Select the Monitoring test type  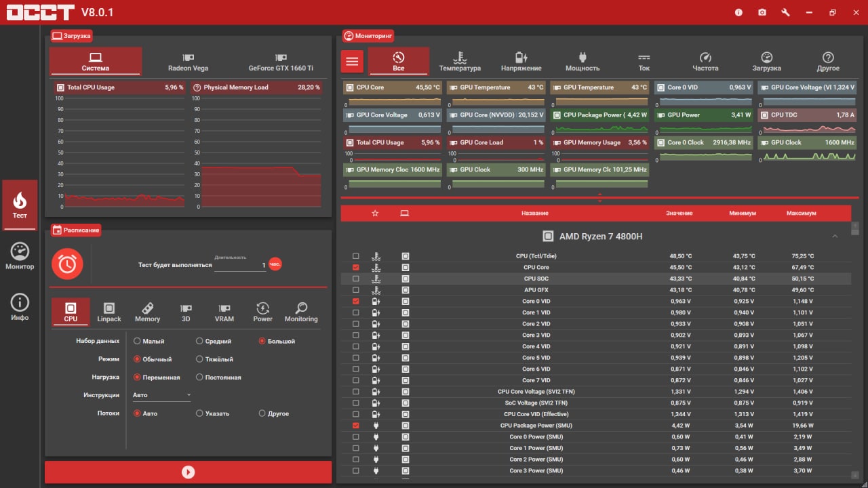301,312
